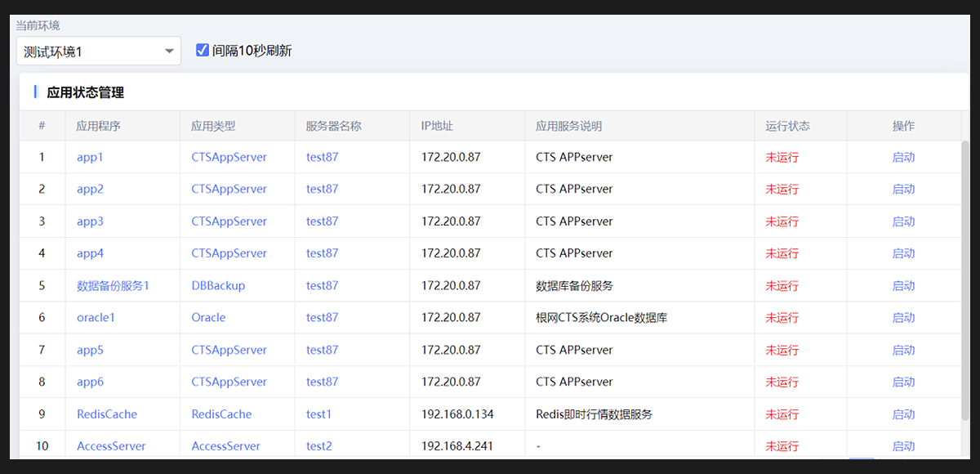Open the 测试环境1 environment dropdown

98,51
